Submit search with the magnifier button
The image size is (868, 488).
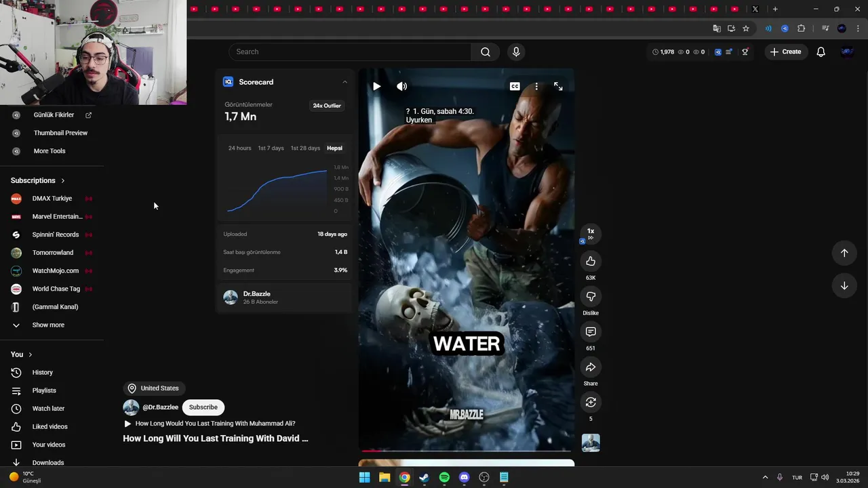(x=486, y=52)
